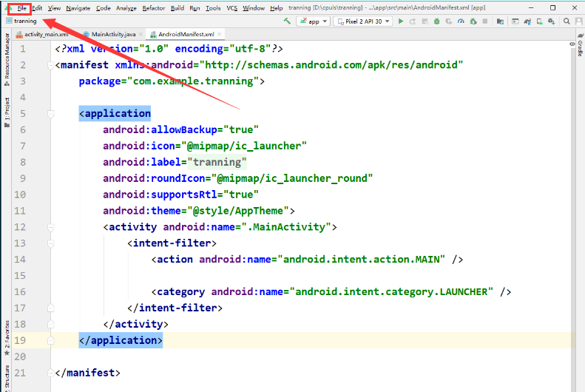The width and height of the screenshot is (585, 392).
Task: Collapse the application tag fold on line 5
Action: (x=51, y=114)
